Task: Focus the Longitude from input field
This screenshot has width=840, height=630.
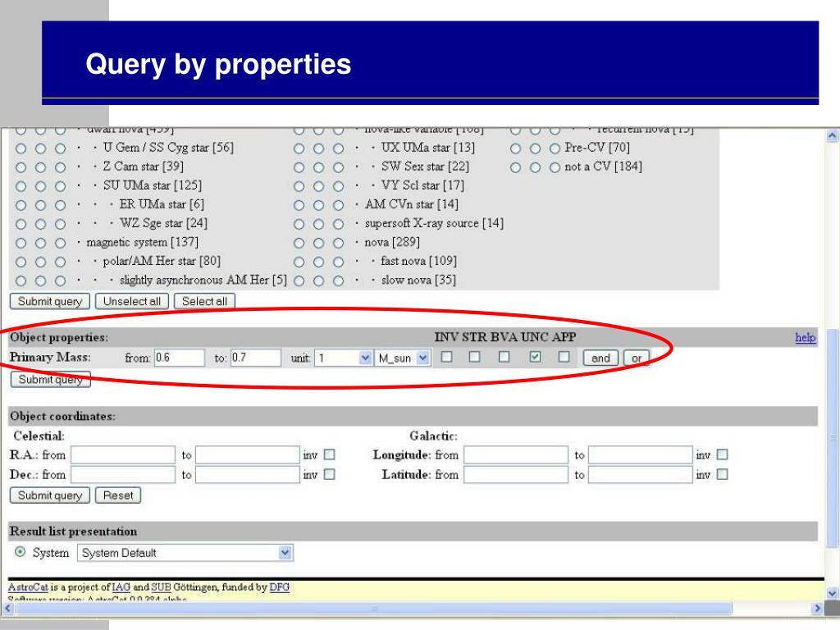Action: (x=516, y=454)
